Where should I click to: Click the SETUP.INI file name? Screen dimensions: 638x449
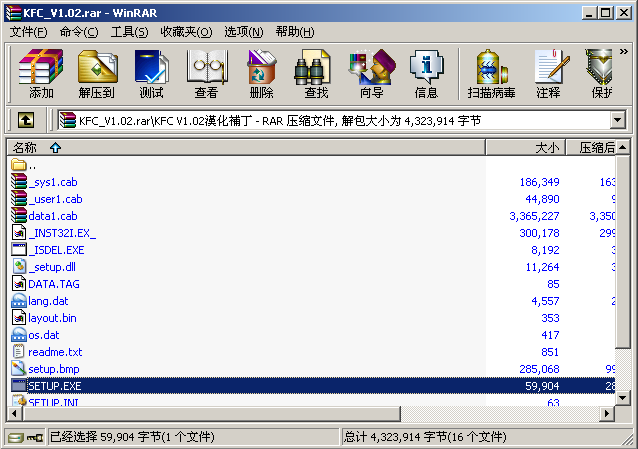(53, 402)
